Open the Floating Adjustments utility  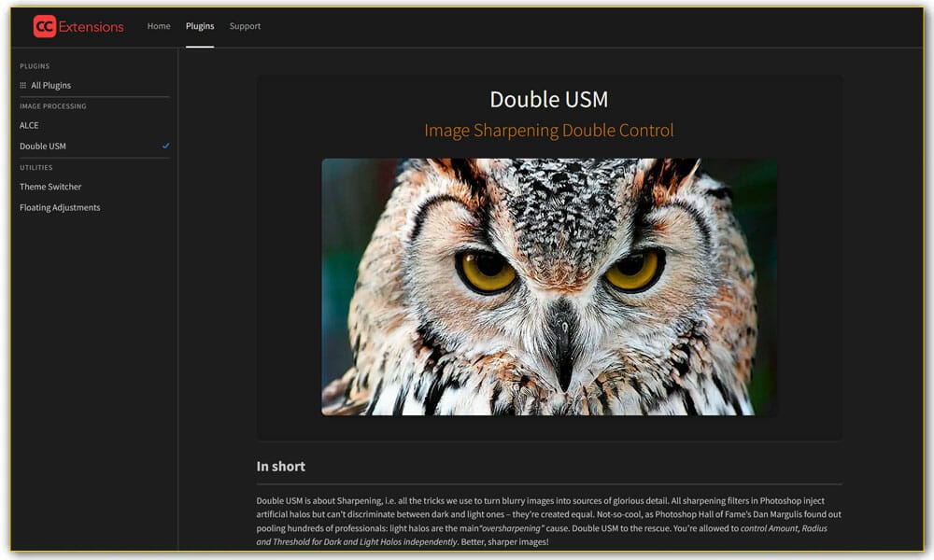[x=60, y=207]
